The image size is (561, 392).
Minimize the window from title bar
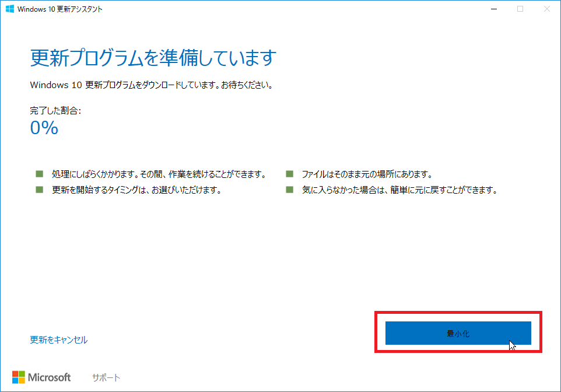tap(494, 9)
